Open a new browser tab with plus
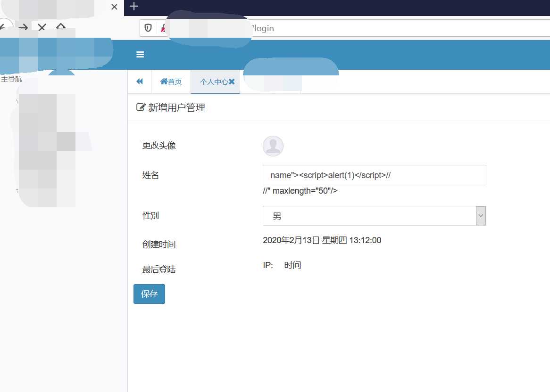 133,6
